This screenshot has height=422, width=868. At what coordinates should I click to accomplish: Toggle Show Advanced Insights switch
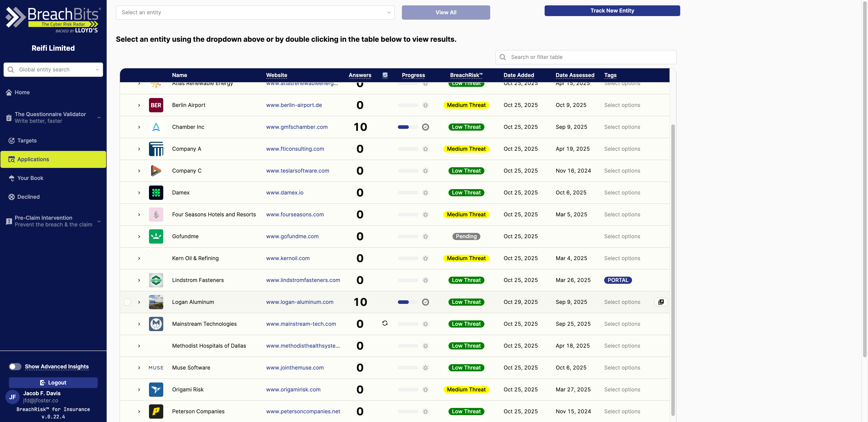click(15, 366)
